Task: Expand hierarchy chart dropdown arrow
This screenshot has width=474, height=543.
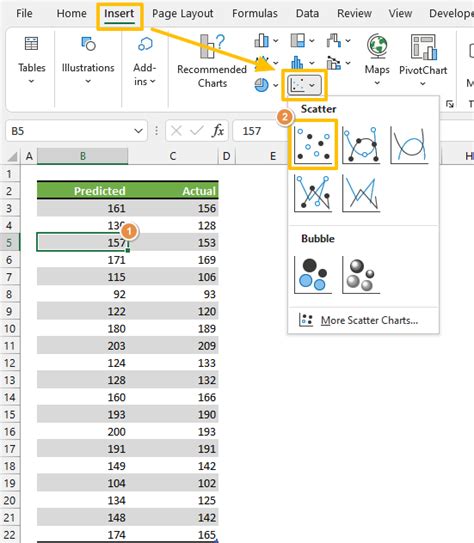Action: pos(312,41)
